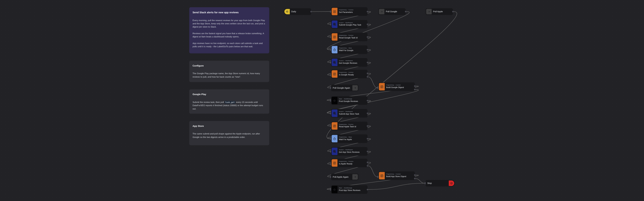644x201 pixels.
Task: Click the Poll Apple Again goto arrow
Action: 355,177
